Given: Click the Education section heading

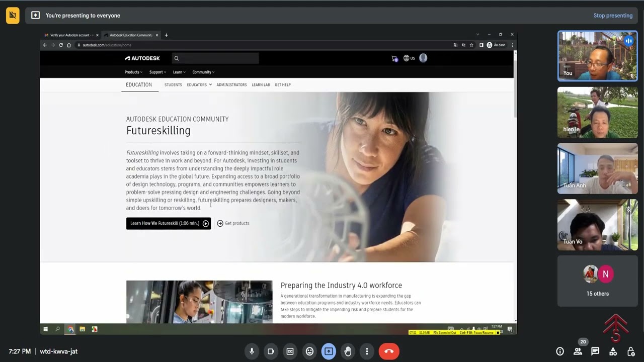Looking at the screenshot, I should coord(139,84).
